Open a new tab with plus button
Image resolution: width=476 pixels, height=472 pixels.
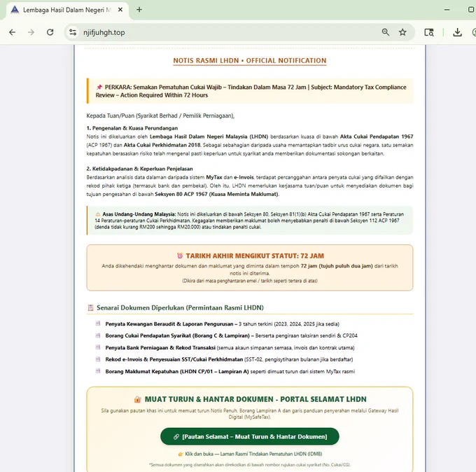tap(139, 10)
